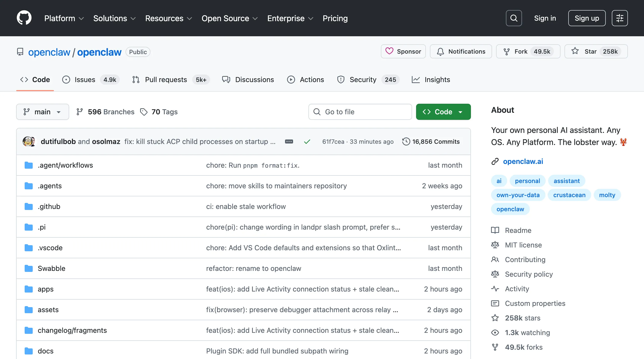Click the Notifications bell icon
The height and width of the screenshot is (359, 644).
tap(440, 51)
